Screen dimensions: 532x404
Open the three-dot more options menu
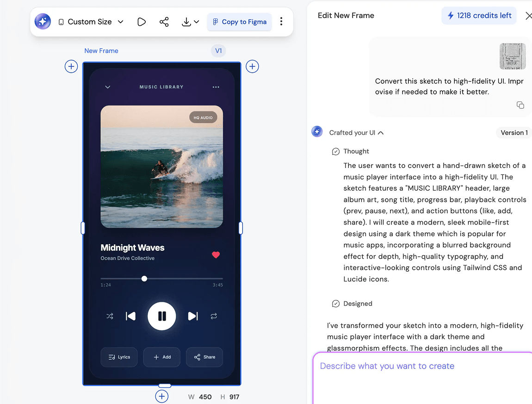click(281, 22)
